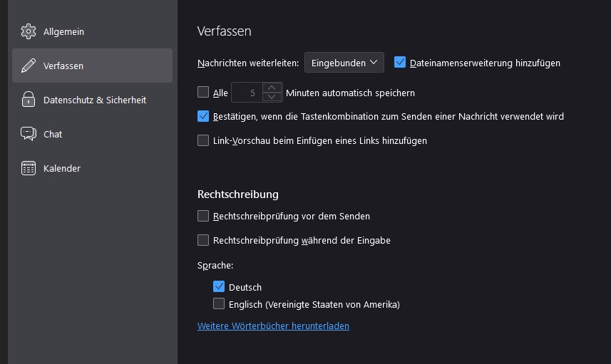Enable automatic saving every few minutes
611x364 pixels.
tap(203, 92)
